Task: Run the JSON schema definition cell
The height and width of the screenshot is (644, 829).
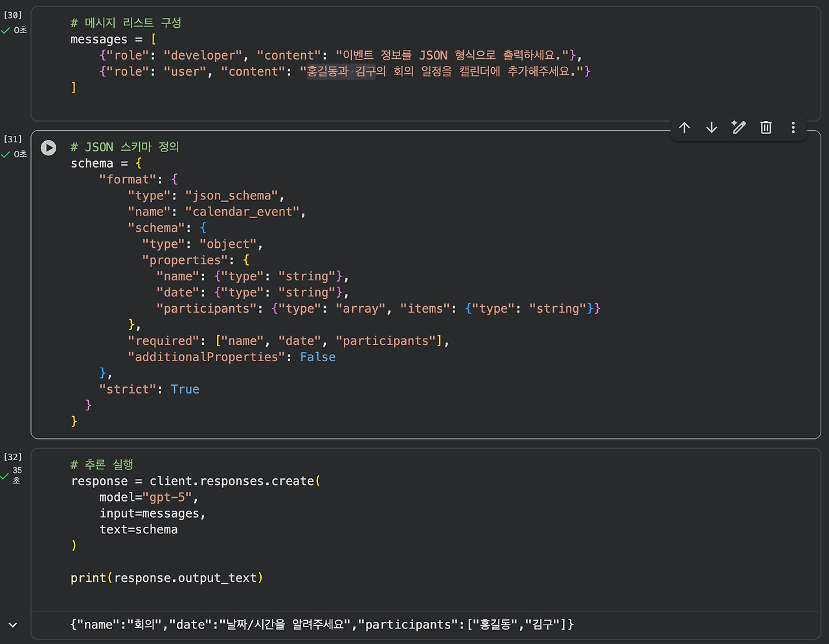Action: 49,148
